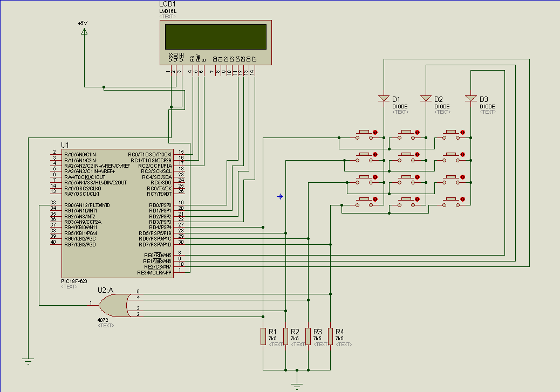Click the top-row push button wired to D2
560x392 pixels.
tap(406, 134)
